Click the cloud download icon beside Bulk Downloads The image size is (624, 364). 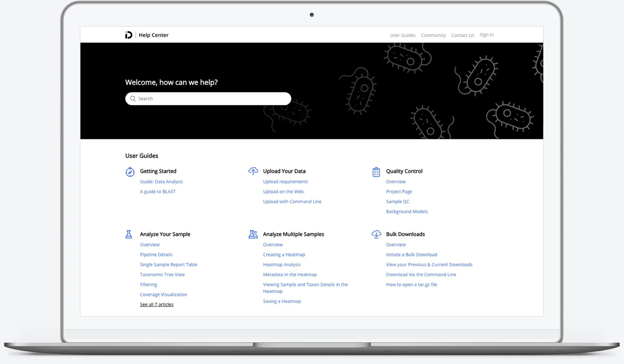(x=376, y=234)
